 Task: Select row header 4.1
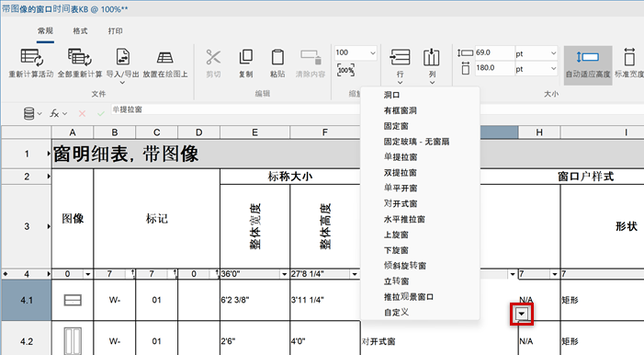point(27,301)
